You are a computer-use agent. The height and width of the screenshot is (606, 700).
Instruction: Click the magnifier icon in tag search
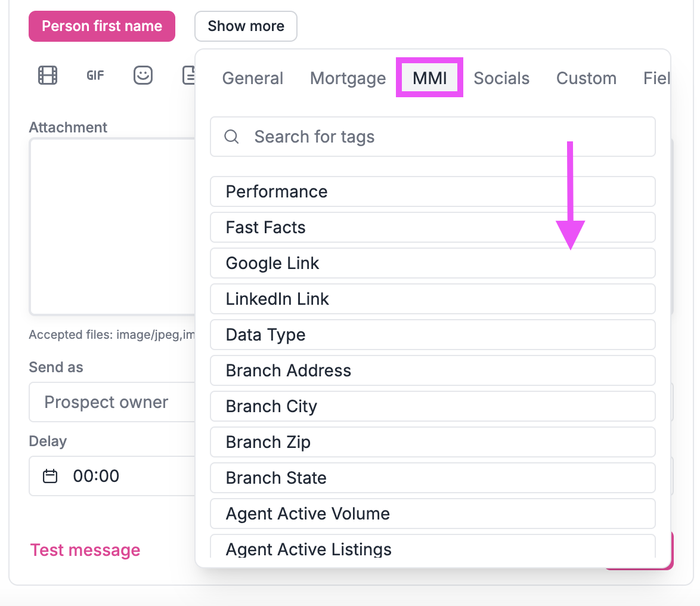[x=231, y=137]
